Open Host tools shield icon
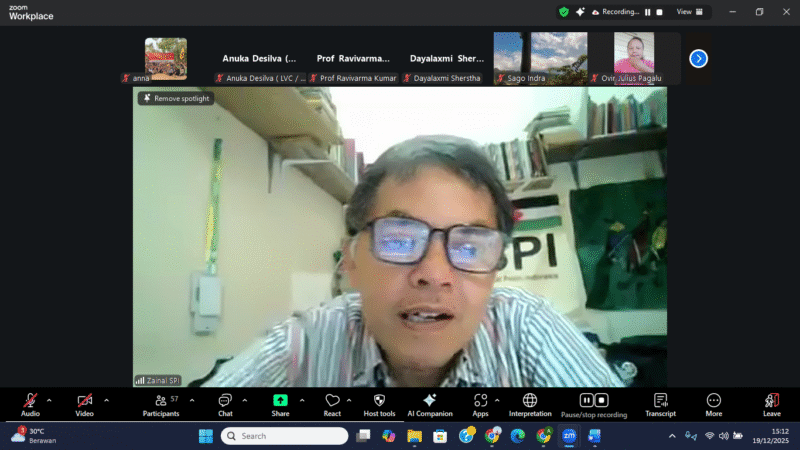The image size is (800, 450). pyautogui.click(x=380, y=401)
